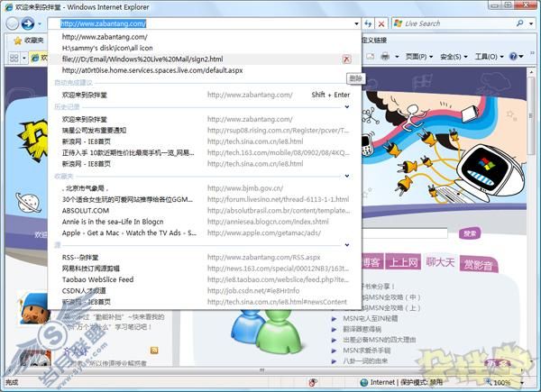Viewport: 541px width, 392px height.
Task: Open the Favorites star button
Action: (29, 41)
